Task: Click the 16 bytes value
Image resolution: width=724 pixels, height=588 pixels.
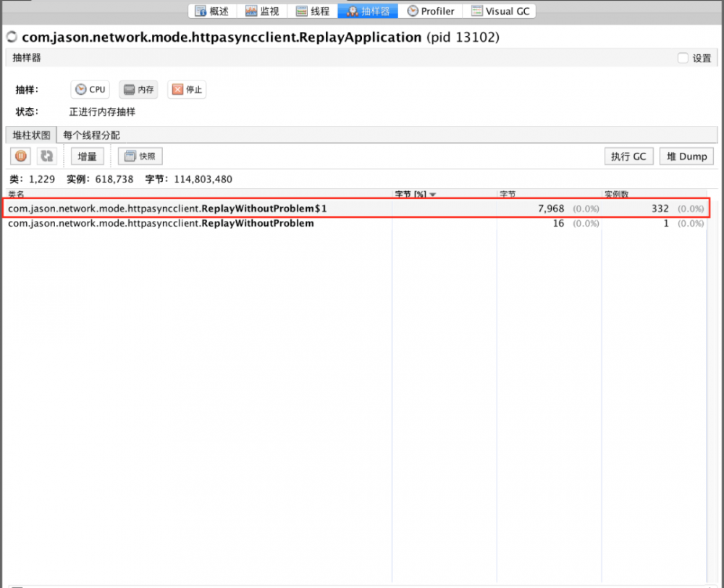Action: (559, 224)
